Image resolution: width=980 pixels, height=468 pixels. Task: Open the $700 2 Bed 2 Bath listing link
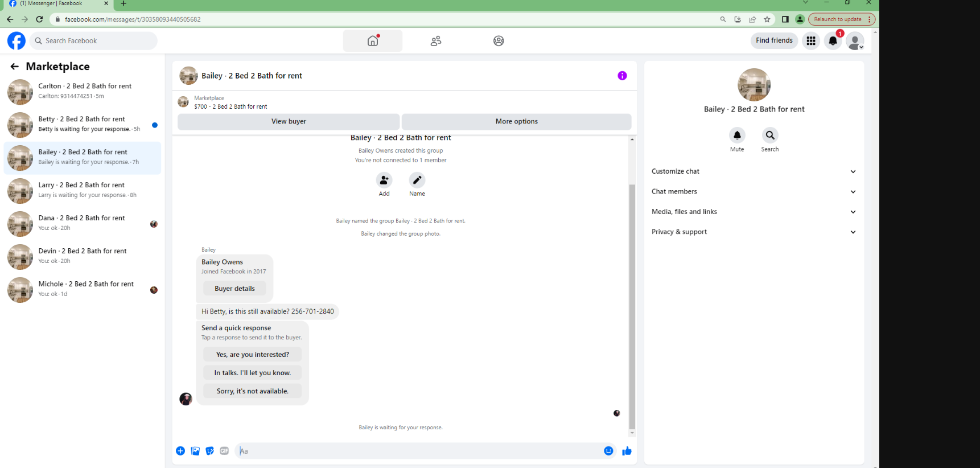(230, 106)
